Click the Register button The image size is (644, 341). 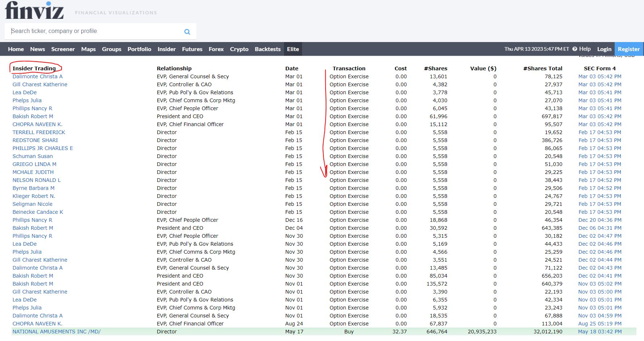(629, 49)
